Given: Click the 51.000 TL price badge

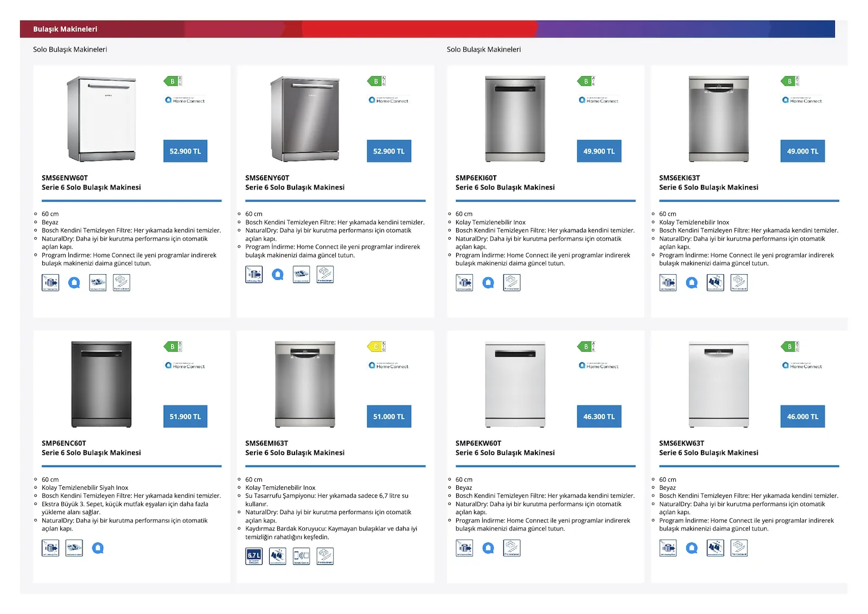Looking at the screenshot, I should tap(389, 416).
